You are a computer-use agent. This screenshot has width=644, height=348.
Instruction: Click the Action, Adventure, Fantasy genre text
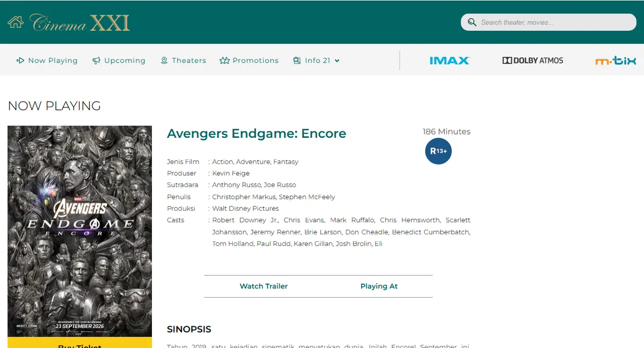click(x=255, y=161)
